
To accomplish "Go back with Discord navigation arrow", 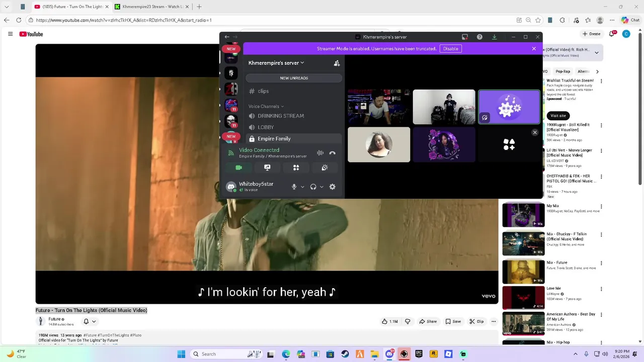I will tap(227, 37).
